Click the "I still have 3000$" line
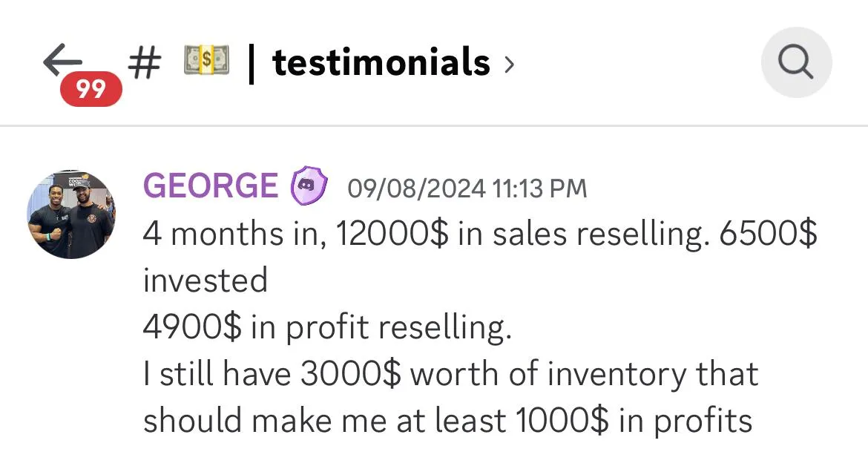The image size is (868, 469). click(x=450, y=374)
